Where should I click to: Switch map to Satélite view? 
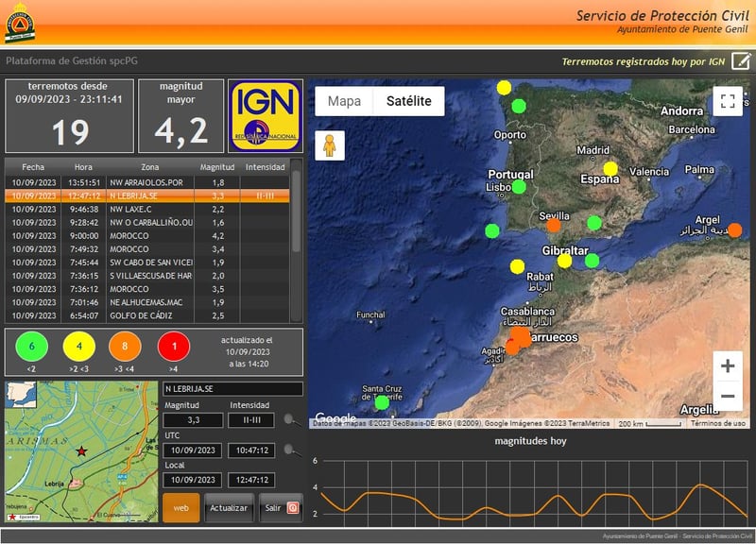(408, 101)
